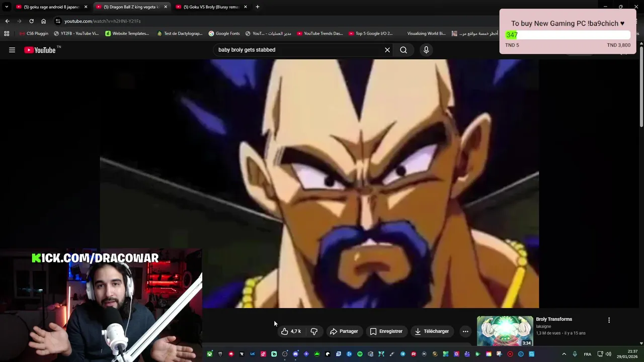The height and width of the screenshot is (362, 644).
Task: Like the video showing 4,7 k likes
Action: pos(291,331)
